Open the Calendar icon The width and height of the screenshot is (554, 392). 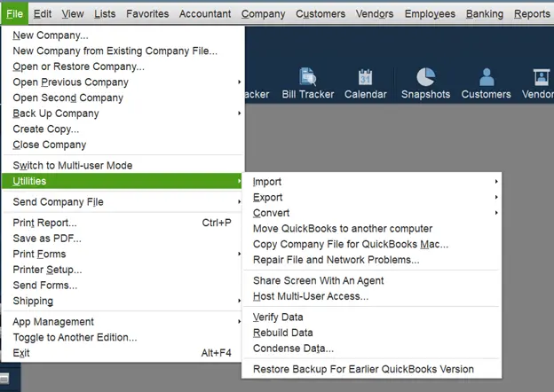(365, 77)
